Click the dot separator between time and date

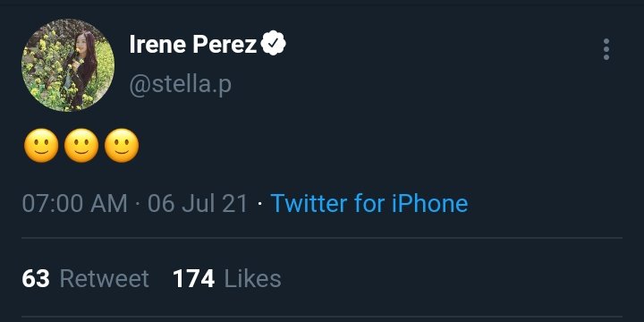(x=138, y=203)
